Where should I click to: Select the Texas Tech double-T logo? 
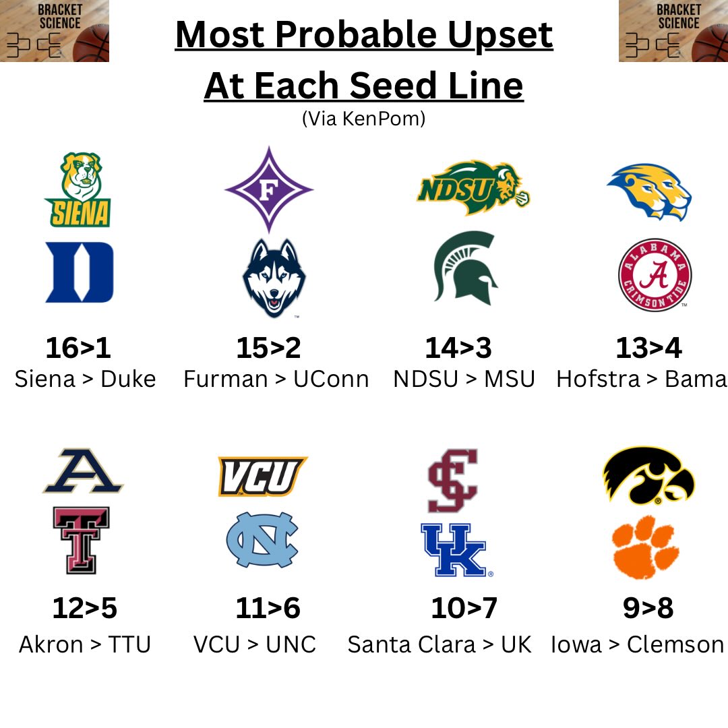82,540
